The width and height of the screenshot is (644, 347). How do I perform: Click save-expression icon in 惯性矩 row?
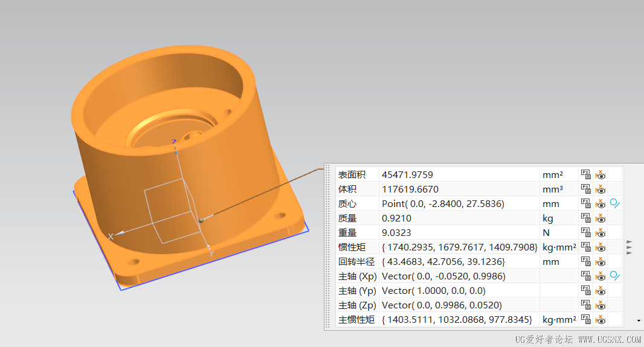[585, 247]
